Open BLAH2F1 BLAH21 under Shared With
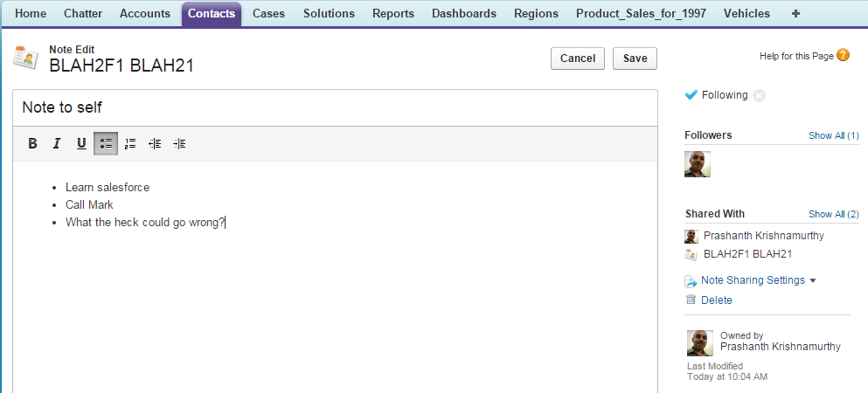This screenshot has width=868, height=393. coord(748,254)
